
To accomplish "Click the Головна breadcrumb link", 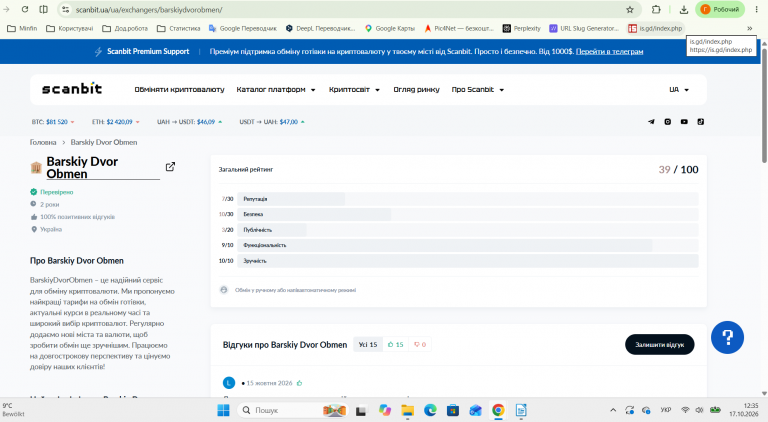I will click(x=43, y=142).
